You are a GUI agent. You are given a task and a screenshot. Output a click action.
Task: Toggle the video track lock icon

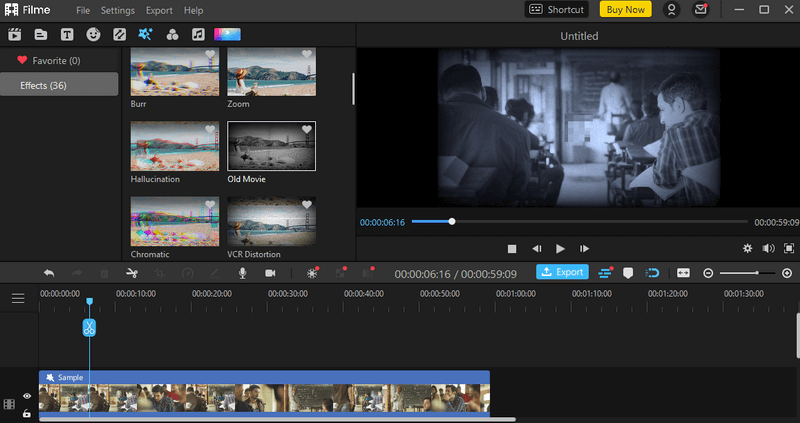(27, 413)
